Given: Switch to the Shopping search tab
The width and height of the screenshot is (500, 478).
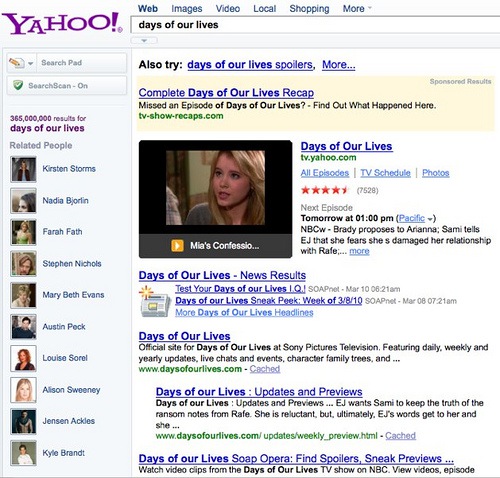Looking at the screenshot, I should click(309, 8).
